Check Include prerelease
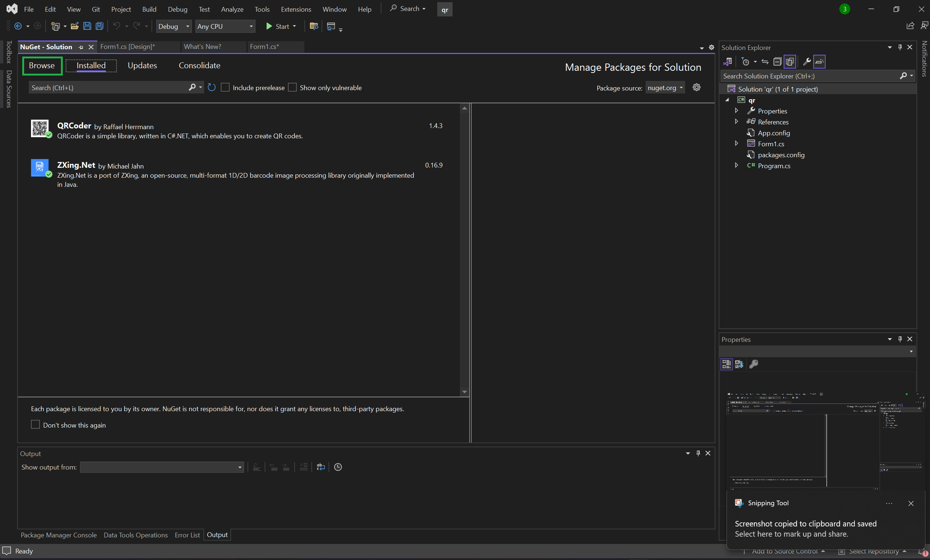 click(x=225, y=88)
